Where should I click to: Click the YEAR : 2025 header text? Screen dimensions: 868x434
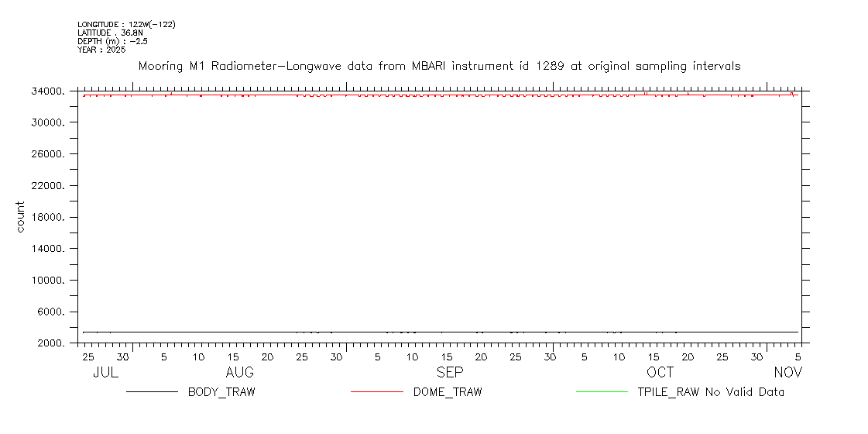pos(97,50)
